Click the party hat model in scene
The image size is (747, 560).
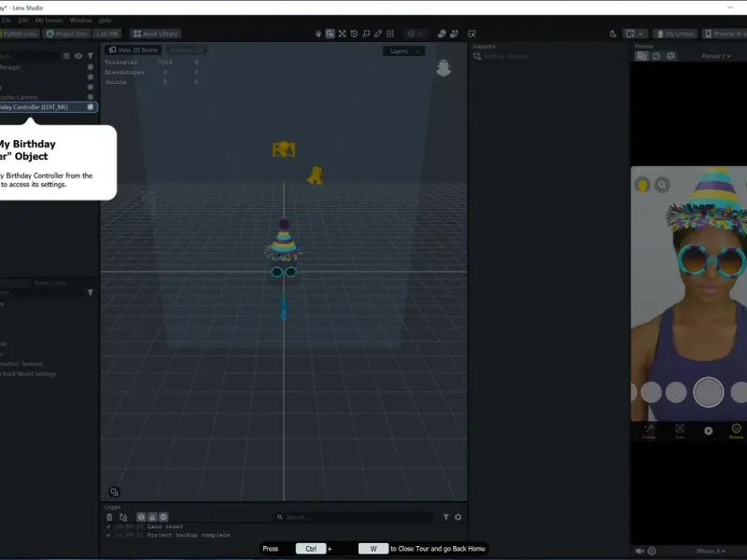284,242
